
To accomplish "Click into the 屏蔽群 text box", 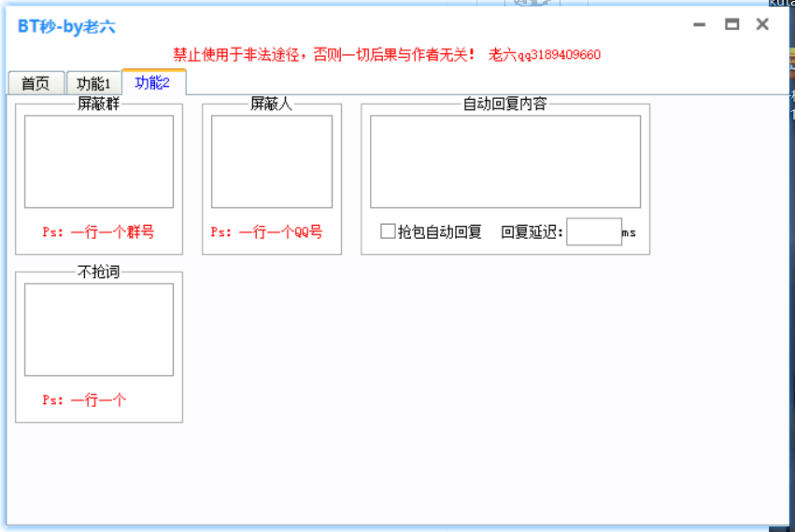I will pos(98,161).
